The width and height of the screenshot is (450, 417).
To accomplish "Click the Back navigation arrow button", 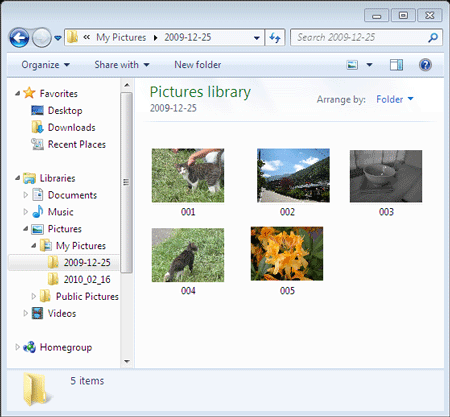I will (x=19, y=38).
